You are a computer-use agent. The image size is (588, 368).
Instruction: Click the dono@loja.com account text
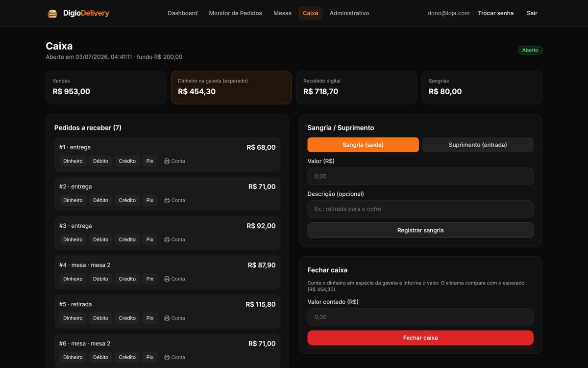[448, 13]
